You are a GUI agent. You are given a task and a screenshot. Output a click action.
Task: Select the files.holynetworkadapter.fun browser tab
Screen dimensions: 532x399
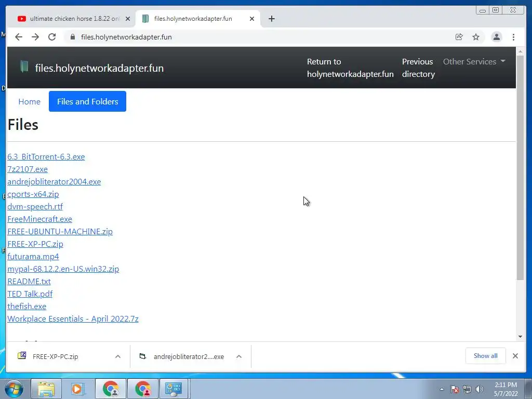coord(197,19)
